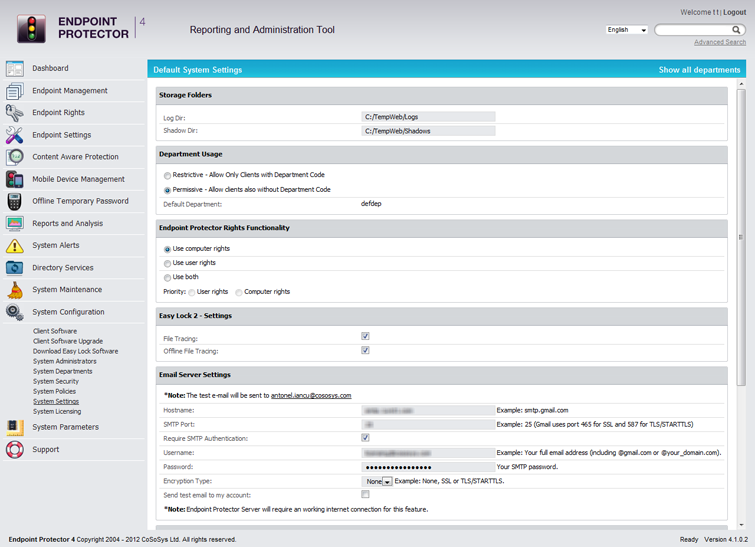
Task: Click the System Alerts warning triangle icon
Action: 14,246
